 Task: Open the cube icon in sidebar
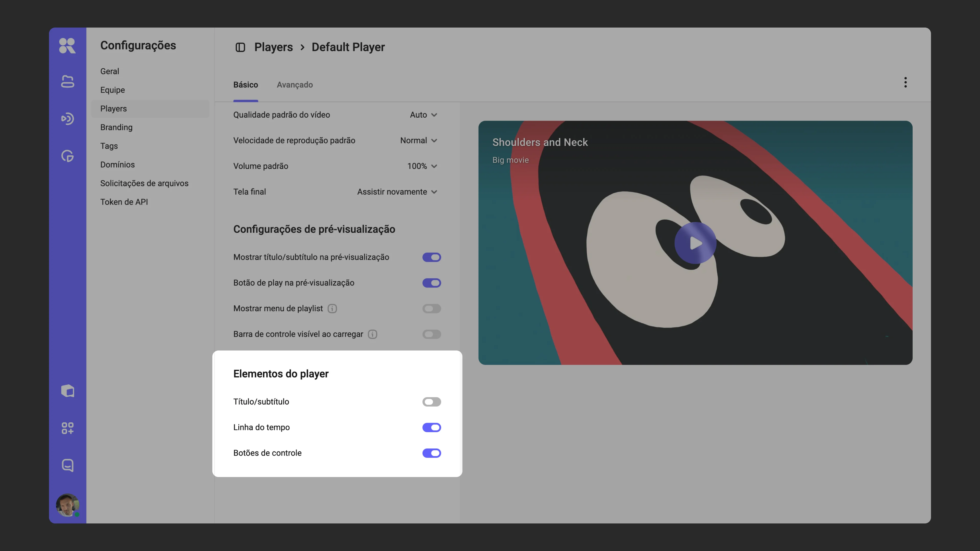click(x=67, y=391)
